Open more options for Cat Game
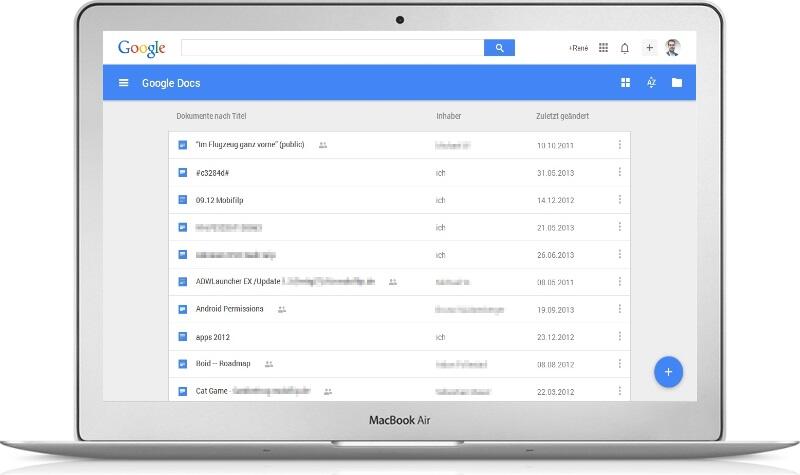The height and width of the screenshot is (475, 800). pyautogui.click(x=619, y=391)
